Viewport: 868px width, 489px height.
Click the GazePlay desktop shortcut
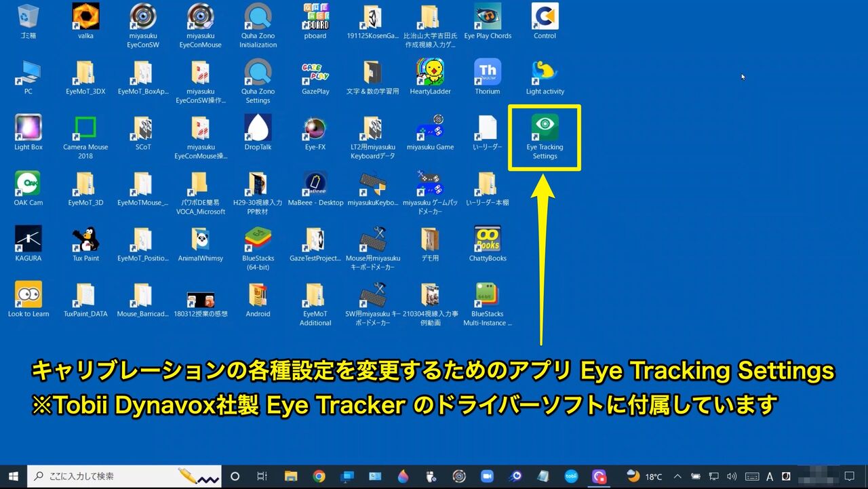(315, 77)
